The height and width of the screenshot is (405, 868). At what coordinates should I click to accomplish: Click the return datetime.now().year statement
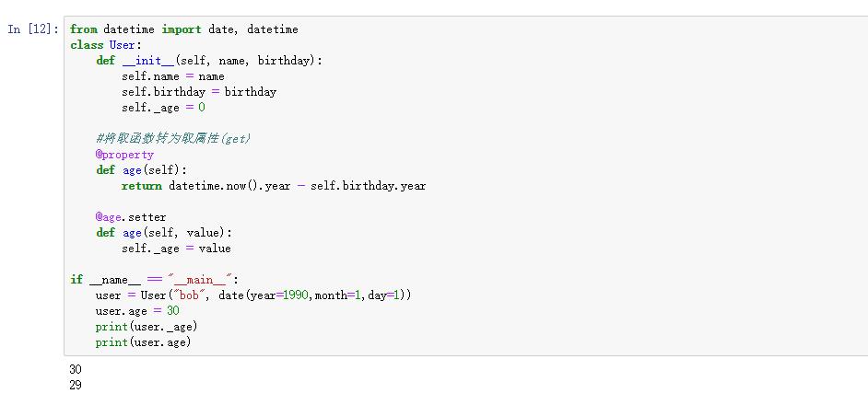tap(273, 186)
